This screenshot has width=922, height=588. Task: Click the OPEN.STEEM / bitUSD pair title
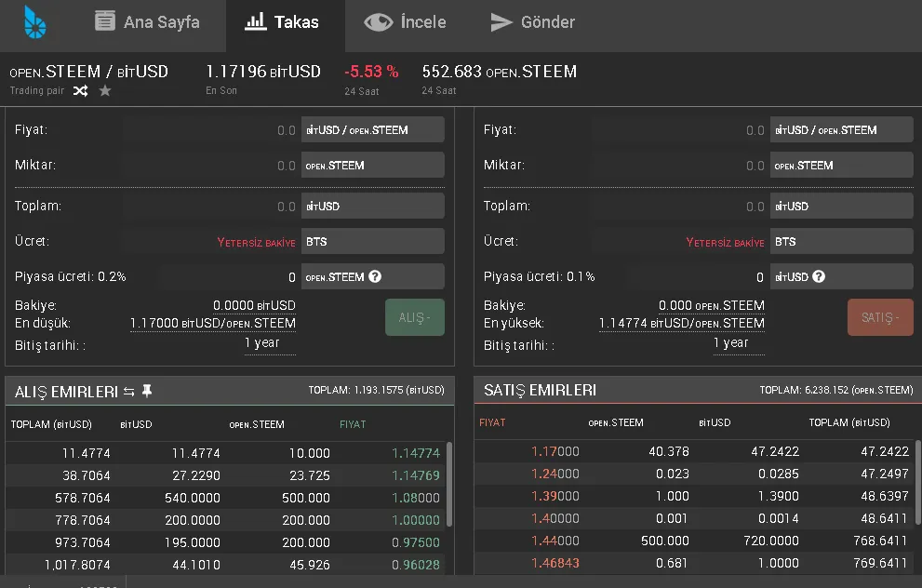point(88,72)
